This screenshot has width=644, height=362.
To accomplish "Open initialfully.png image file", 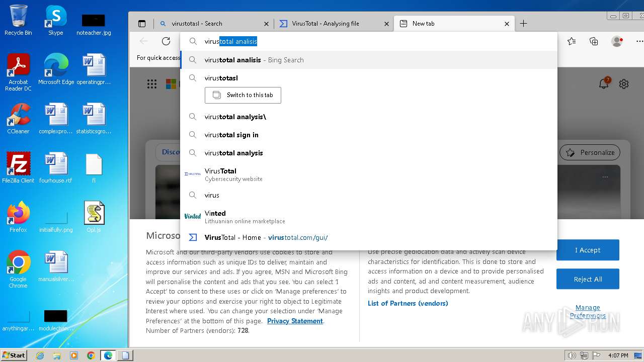I will tap(56, 221).
